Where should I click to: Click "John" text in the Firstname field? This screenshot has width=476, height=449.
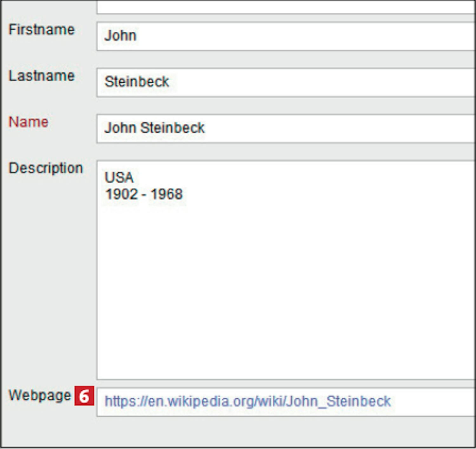120,36
